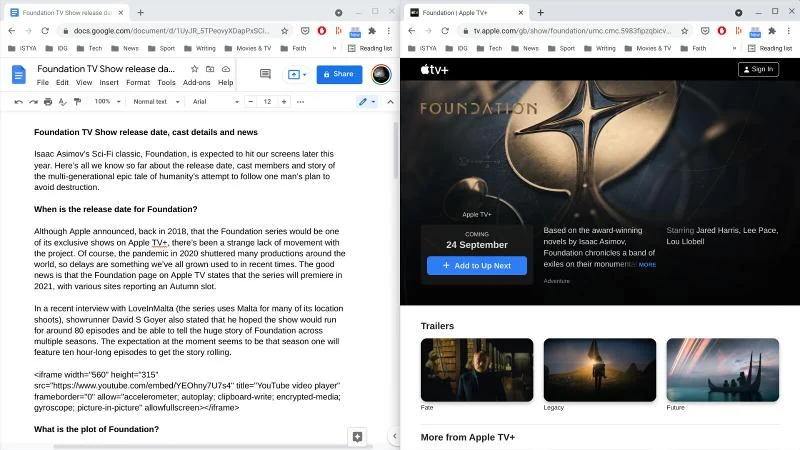Select the Foundation | Apple TV+ tab
Viewport: 800px width, 450px height.
[467, 12]
